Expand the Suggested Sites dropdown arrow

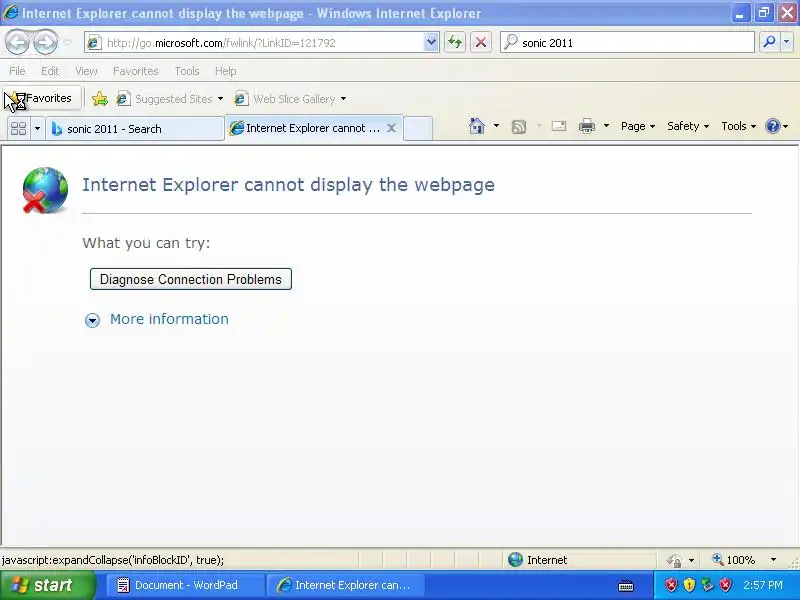[220, 98]
